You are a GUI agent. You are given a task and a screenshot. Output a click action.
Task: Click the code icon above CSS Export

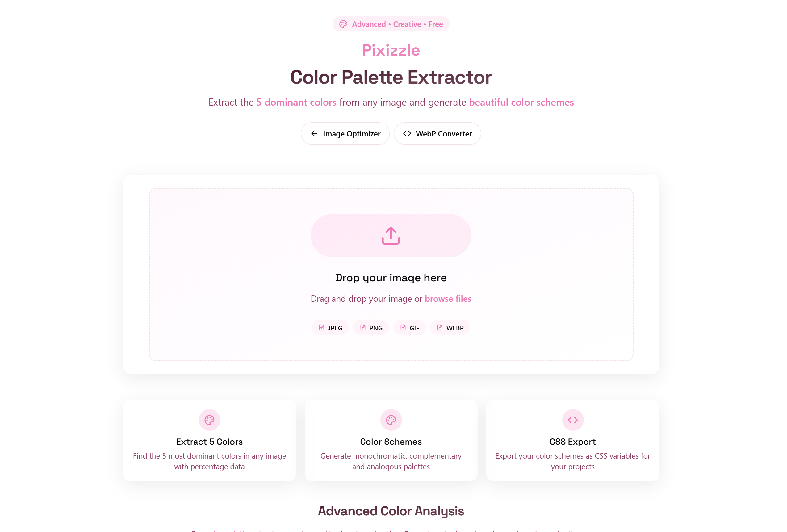[x=572, y=420]
